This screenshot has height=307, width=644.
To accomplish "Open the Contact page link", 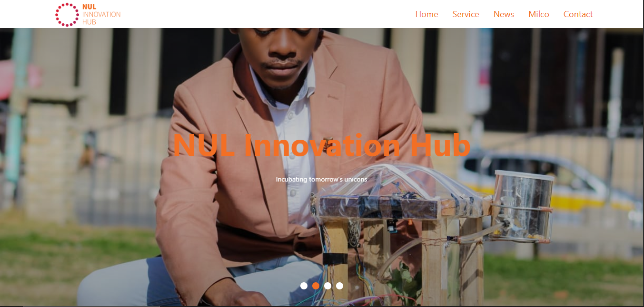I will coord(578,14).
